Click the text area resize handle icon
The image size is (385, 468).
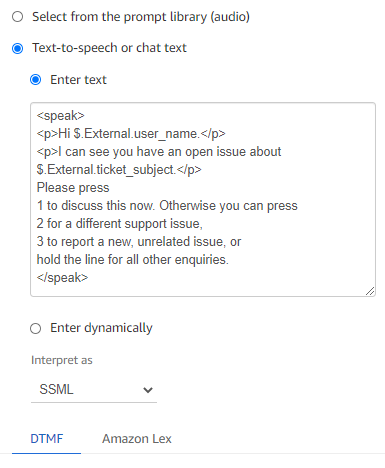coord(370,291)
